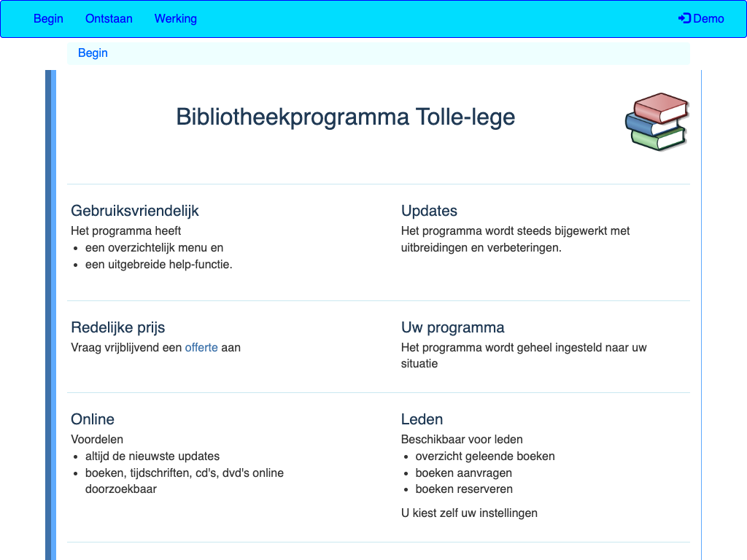Click the stacked books logo image

(x=657, y=121)
